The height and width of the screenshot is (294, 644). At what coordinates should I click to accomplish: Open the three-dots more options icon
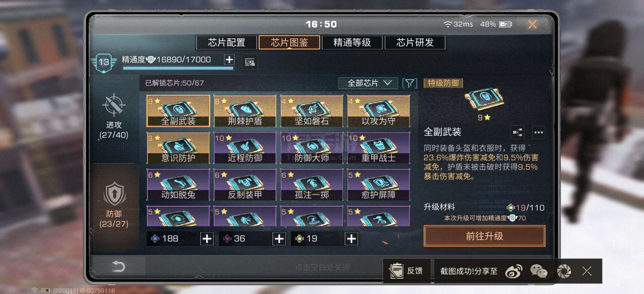538,133
